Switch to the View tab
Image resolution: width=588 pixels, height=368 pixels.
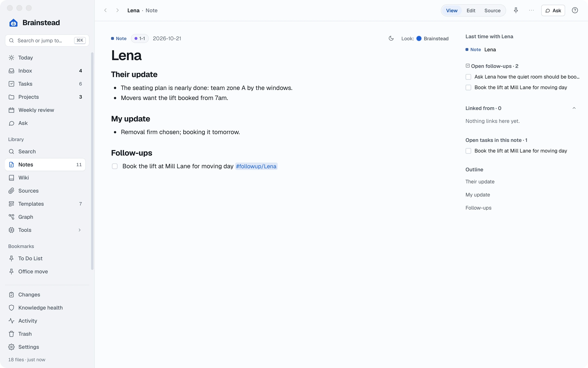pyautogui.click(x=452, y=10)
